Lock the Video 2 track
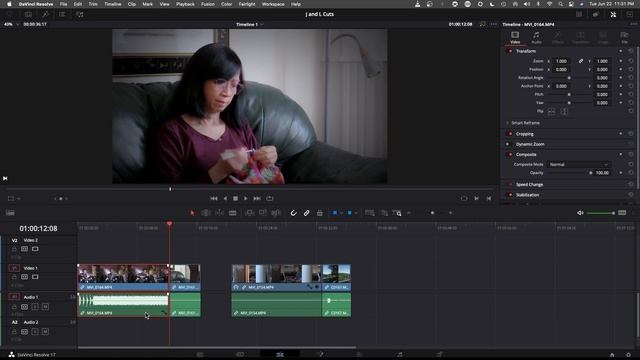 pyautogui.click(x=14, y=249)
